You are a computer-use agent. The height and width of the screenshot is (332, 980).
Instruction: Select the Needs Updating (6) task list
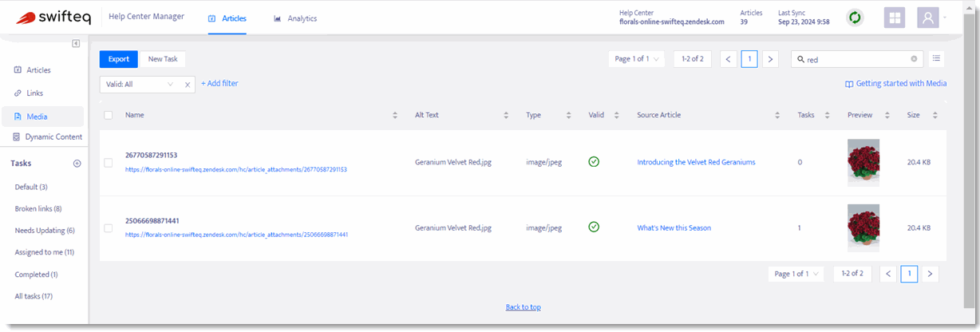(x=45, y=231)
